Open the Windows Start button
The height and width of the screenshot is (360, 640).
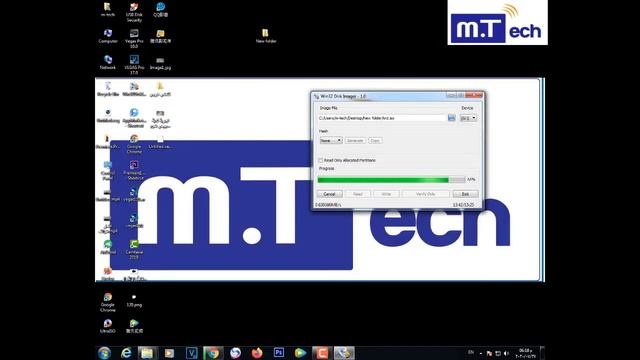[104, 353]
